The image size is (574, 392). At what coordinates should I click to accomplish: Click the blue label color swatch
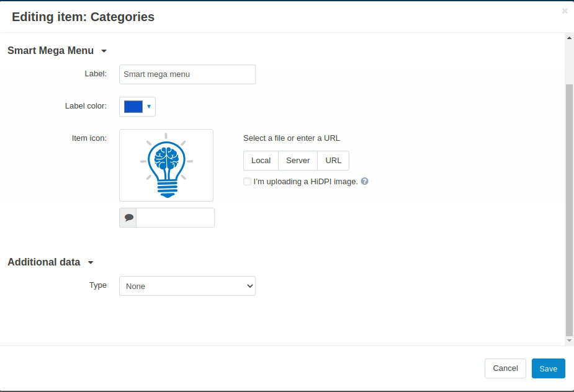[x=133, y=107]
